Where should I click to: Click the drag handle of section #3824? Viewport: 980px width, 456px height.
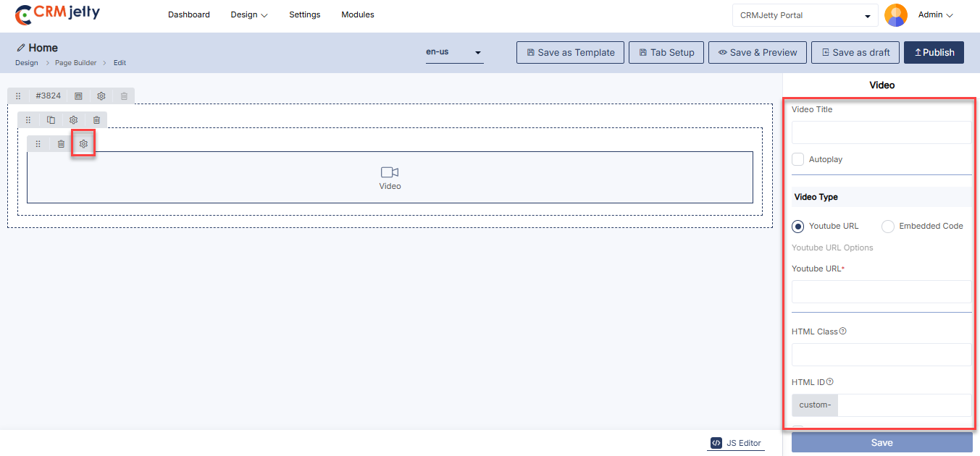18,96
